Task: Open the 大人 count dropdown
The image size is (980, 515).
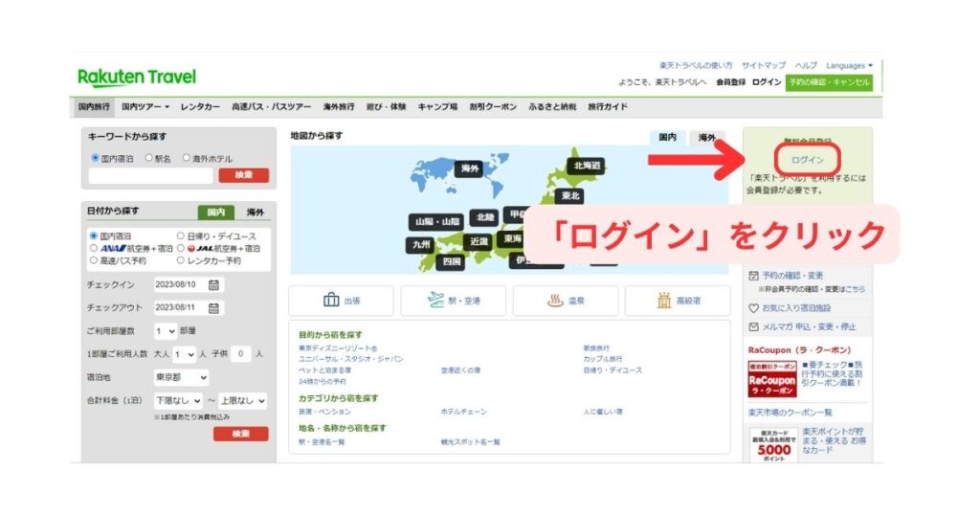Action: coord(185,354)
